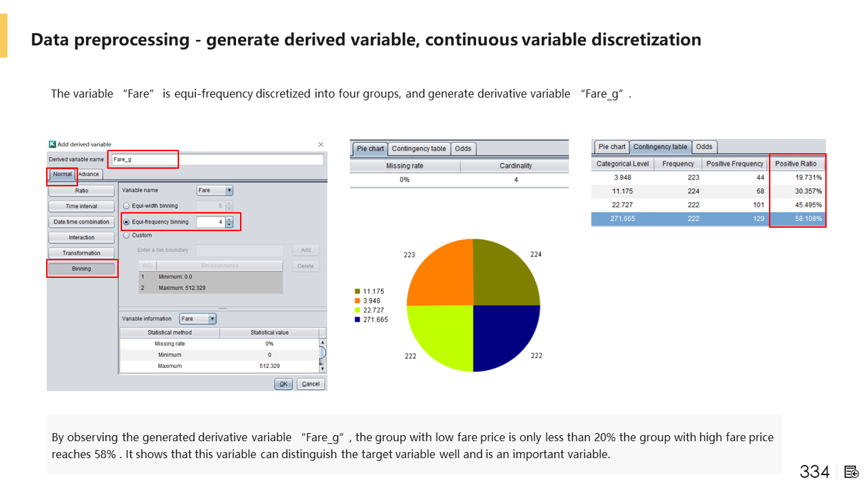
Task: Increase the equi-frequency bin count spinner
Action: 229,219
